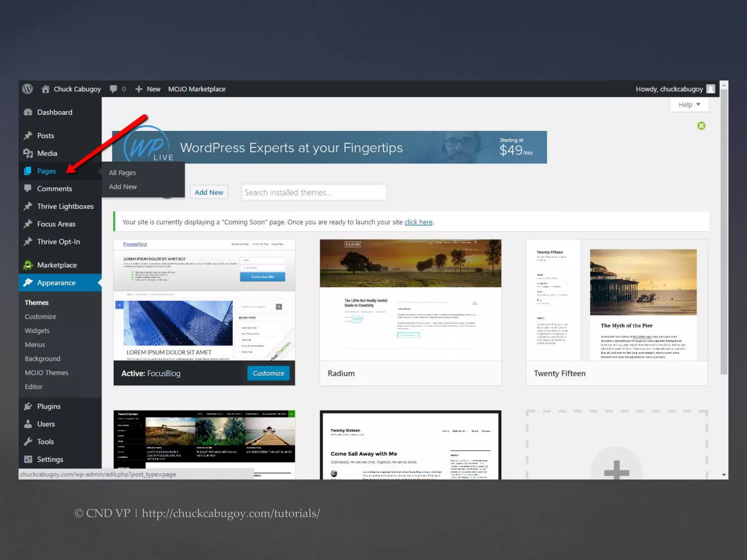Viewport: 747px width, 560px height.
Task: Click the Appearance paintbrush icon
Action: point(28,283)
